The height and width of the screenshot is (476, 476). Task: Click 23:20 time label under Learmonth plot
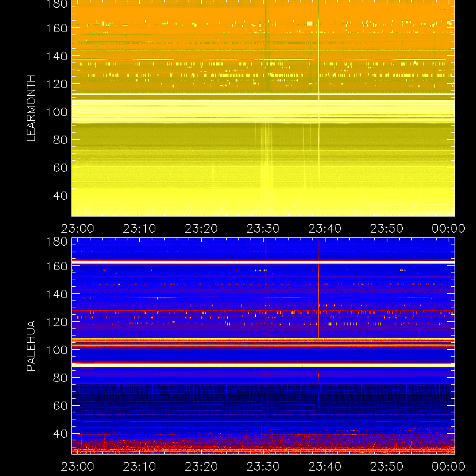pos(201,228)
